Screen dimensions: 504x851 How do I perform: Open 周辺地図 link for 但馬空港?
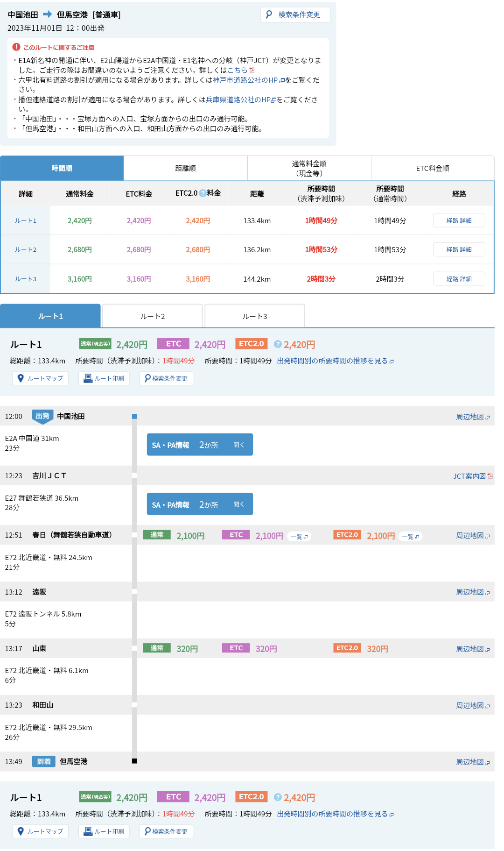click(x=472, y=762)
